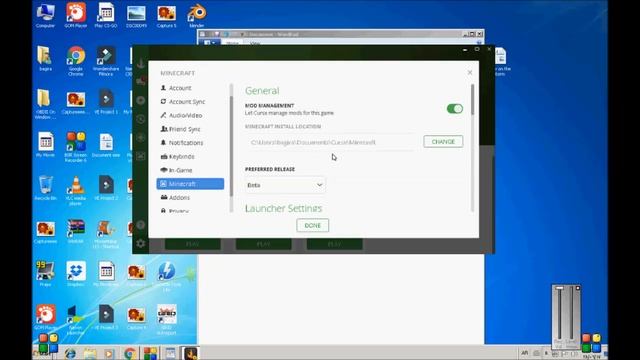640x360 pixels.
Task: Open VE Project 2 desktop file
Action: coord(106,188)
